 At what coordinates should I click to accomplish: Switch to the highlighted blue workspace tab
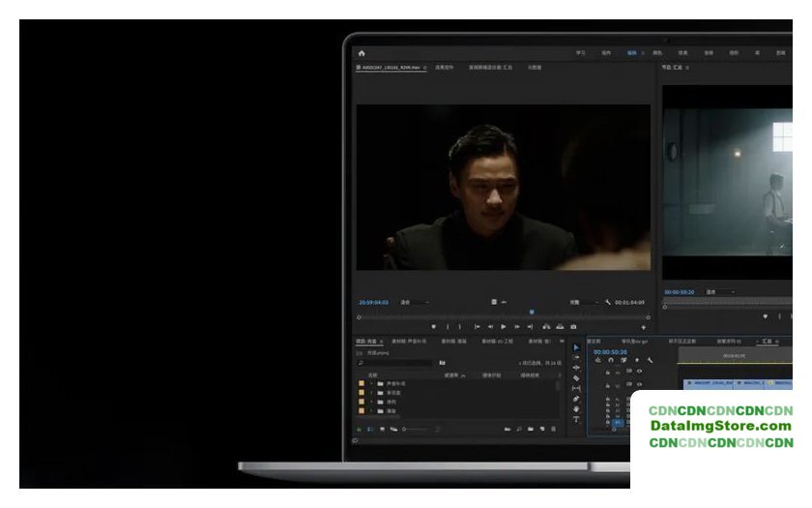click(x=632, y=53)
